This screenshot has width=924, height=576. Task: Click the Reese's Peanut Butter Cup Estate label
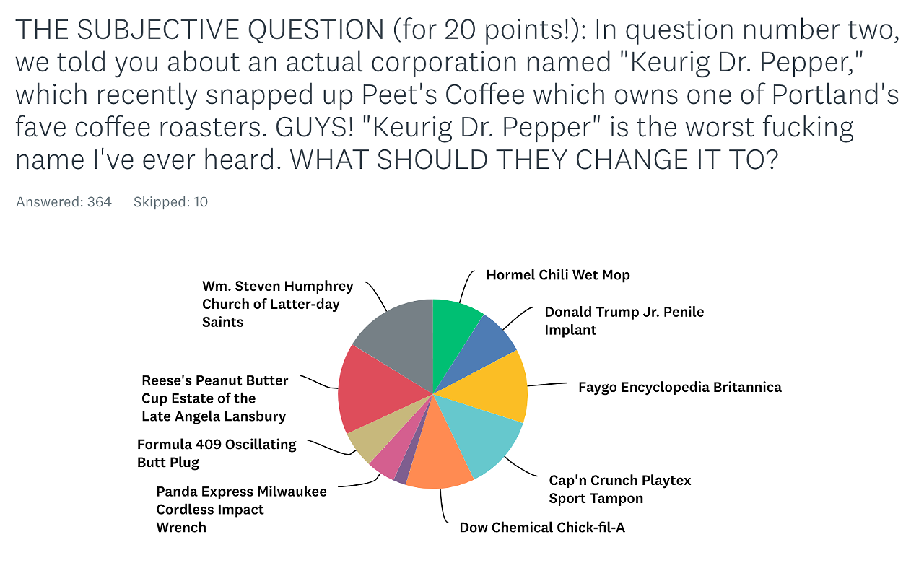tap(215, 398)
